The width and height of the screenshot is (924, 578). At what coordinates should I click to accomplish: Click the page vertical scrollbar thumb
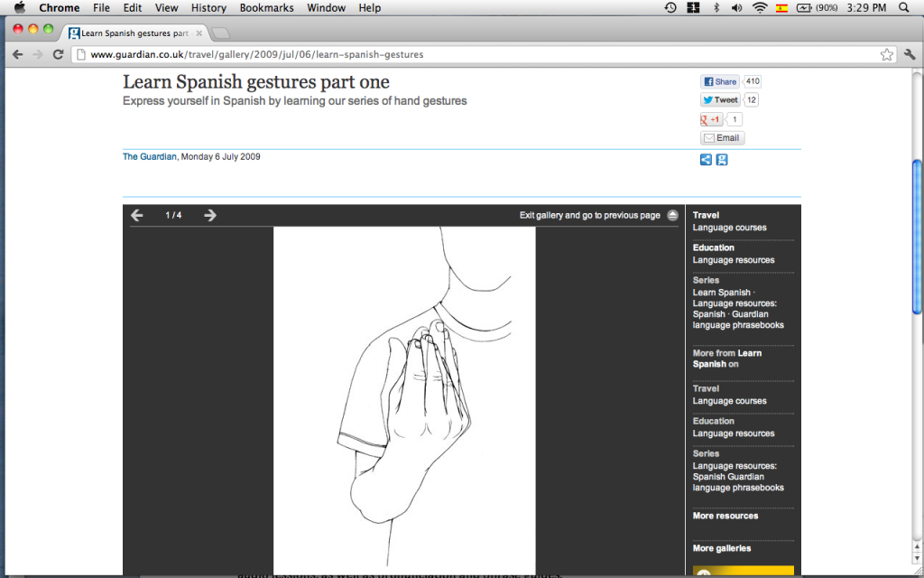pyautogui.click(x=917, y=238)
